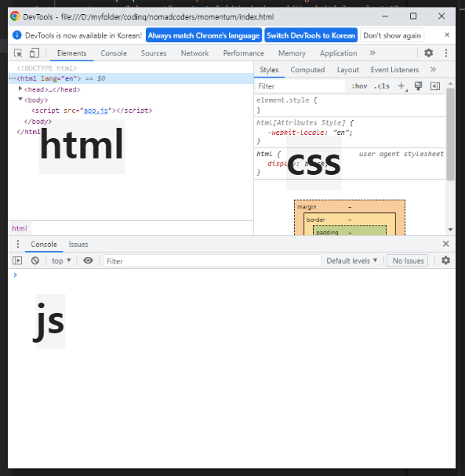Open the Network tab
Viewport: 465px width, 476px height.
click(x=195, y=53)
